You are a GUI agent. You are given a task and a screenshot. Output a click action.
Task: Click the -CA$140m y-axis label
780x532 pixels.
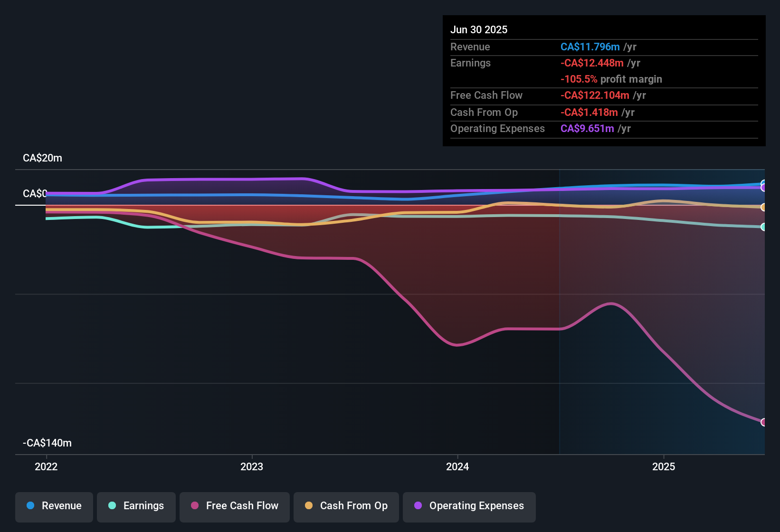pyautogui.click(x=47, y=443)
